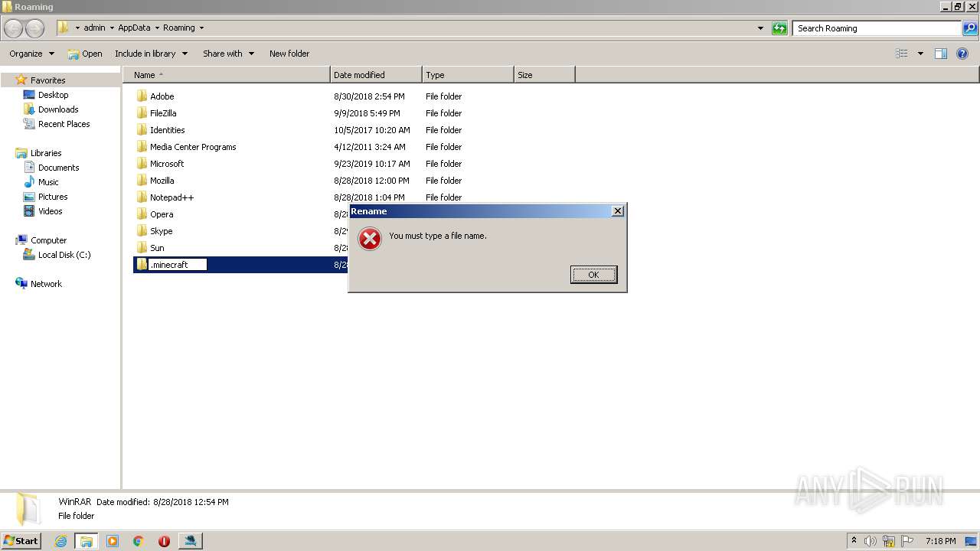Select the Media Center Programs folder
Screen dimensions: 980x551
click(x=193, y=147)
